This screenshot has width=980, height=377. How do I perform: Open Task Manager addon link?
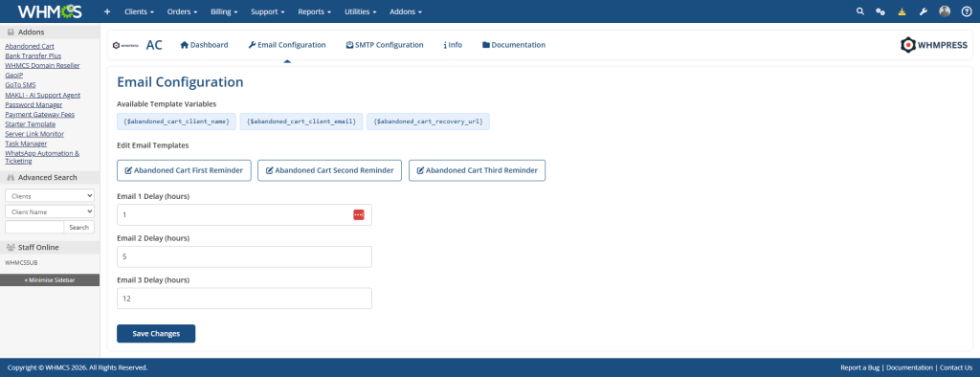26,144
